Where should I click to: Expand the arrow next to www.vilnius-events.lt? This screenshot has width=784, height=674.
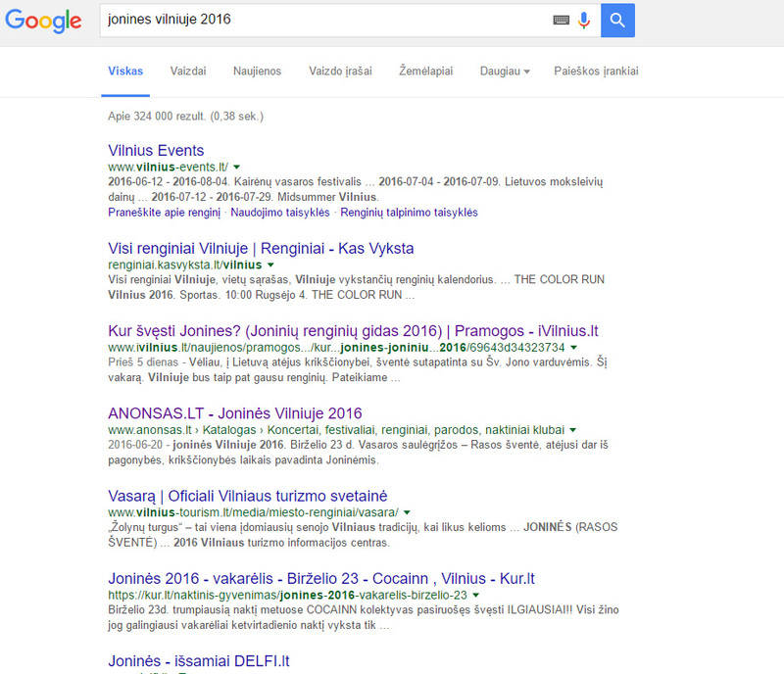tap(236, 167)
